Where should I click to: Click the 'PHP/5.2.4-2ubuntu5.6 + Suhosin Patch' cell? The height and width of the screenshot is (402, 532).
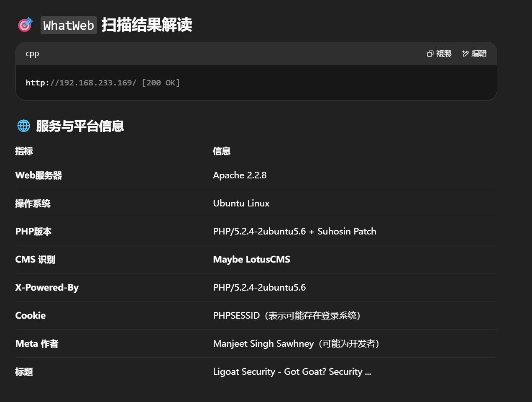pyautogui.click(x=294, y=231)
